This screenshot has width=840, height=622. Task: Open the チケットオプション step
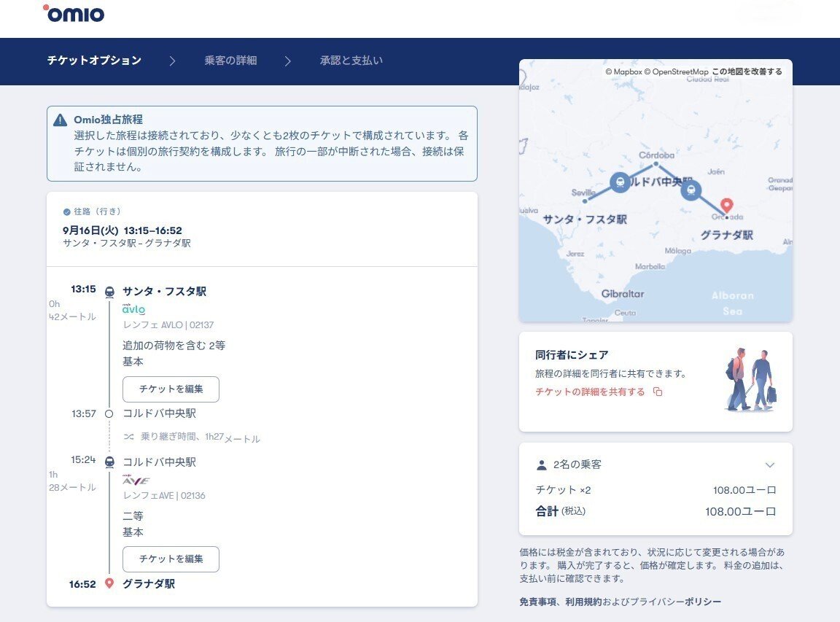click(x=94, y=61)
